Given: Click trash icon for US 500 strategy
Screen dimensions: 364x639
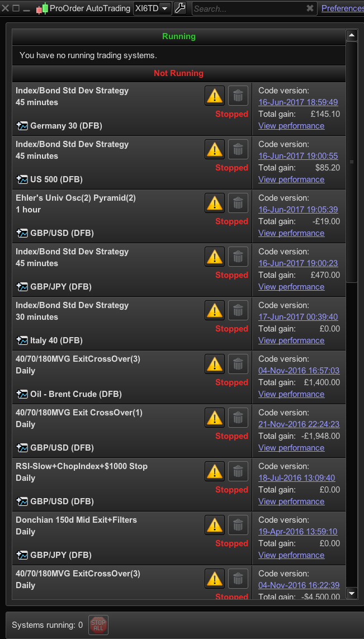Looking at the screenshot, I should click(x=238, y=150).
